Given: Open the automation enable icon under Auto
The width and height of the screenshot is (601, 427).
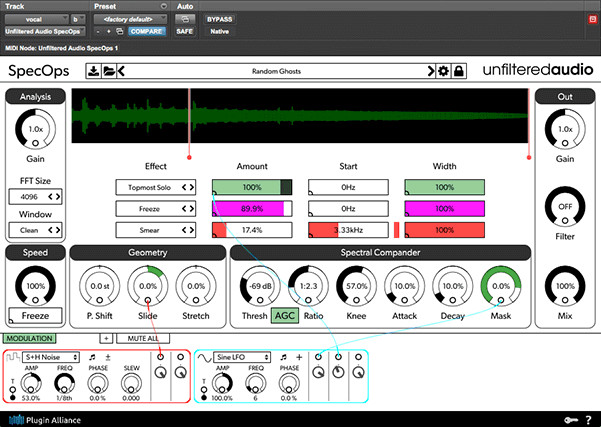Looking at the screenshot, I should pyautogui.click(x=185, y=19).
